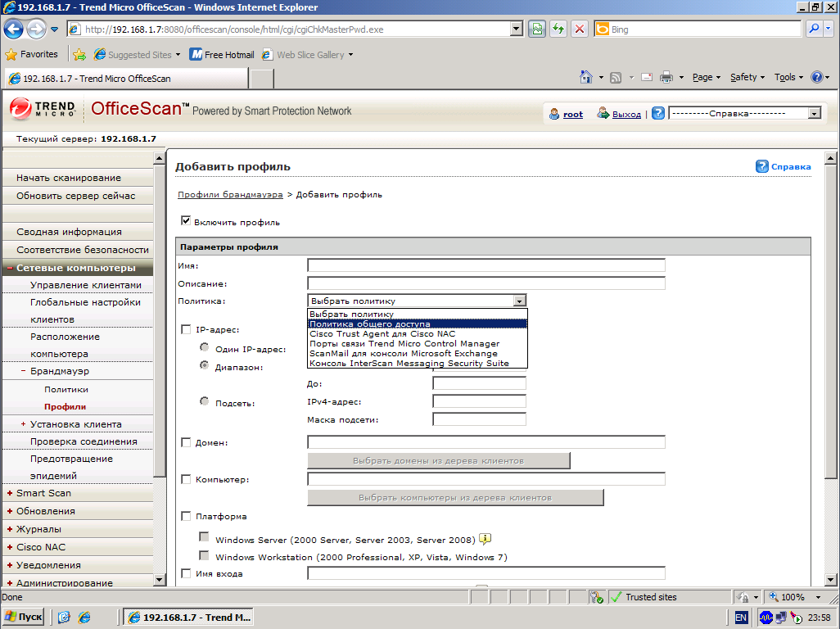Click the Маска подсети input field

[479, 419]
